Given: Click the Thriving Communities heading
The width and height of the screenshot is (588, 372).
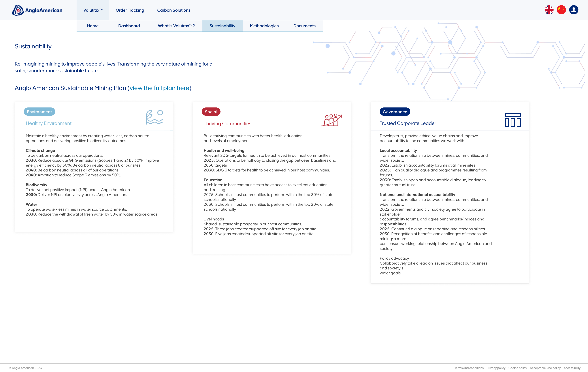Looking at the screenshot, I should 227,124.
